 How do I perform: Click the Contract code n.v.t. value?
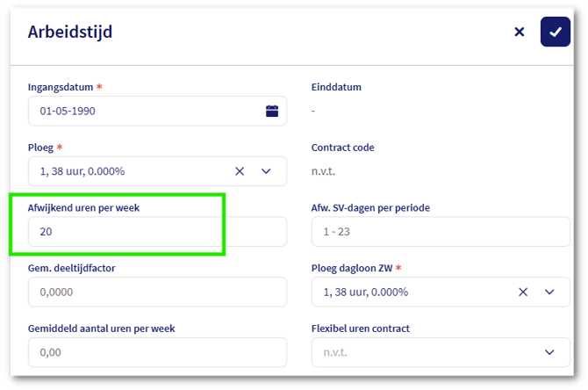tap(323, 171)
